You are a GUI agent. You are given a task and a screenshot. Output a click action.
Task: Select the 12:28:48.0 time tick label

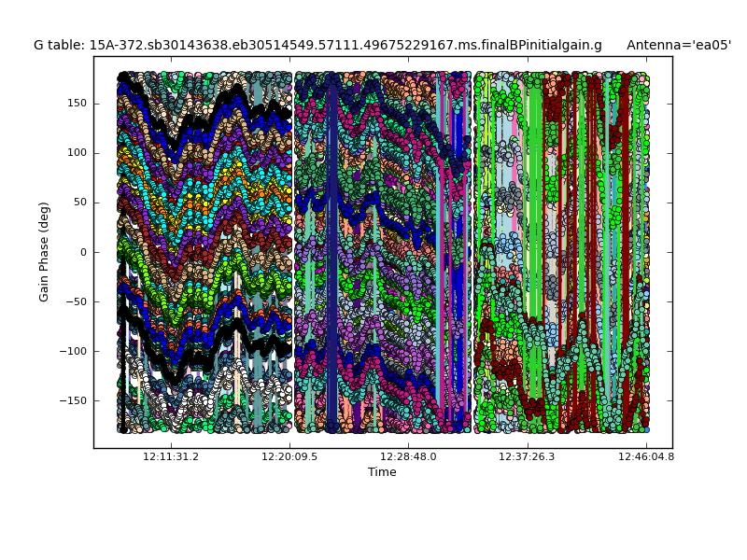point(408,457)
